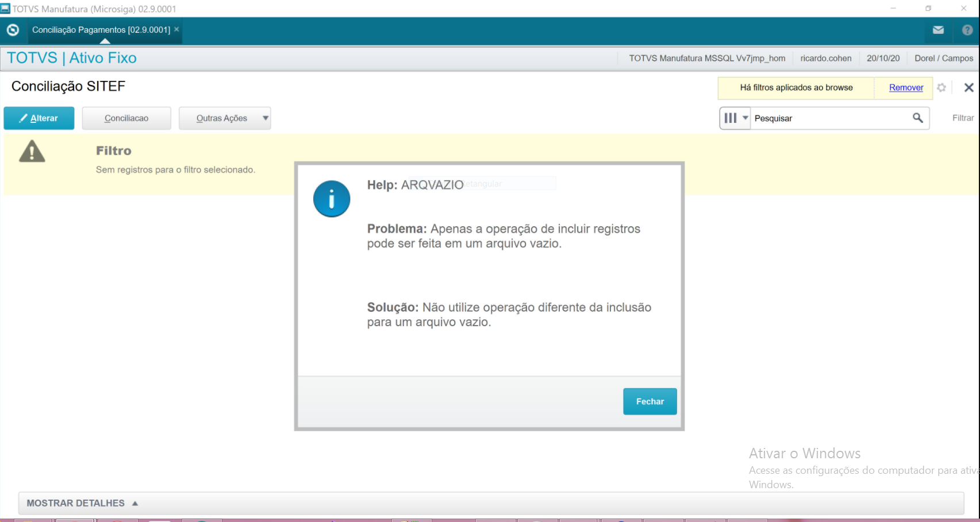Open the help question mark icon

(968, 30)
